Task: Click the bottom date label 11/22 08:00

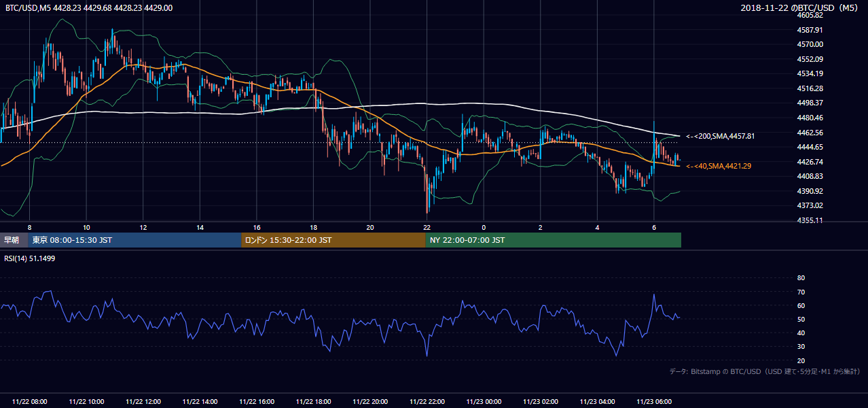Action: 30,402
